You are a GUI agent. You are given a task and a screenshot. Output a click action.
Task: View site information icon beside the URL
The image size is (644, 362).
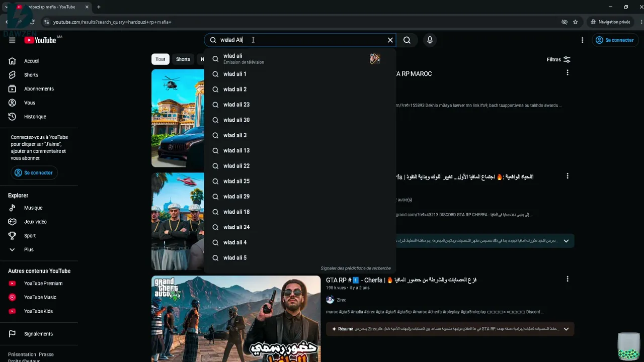click(47, 22)
